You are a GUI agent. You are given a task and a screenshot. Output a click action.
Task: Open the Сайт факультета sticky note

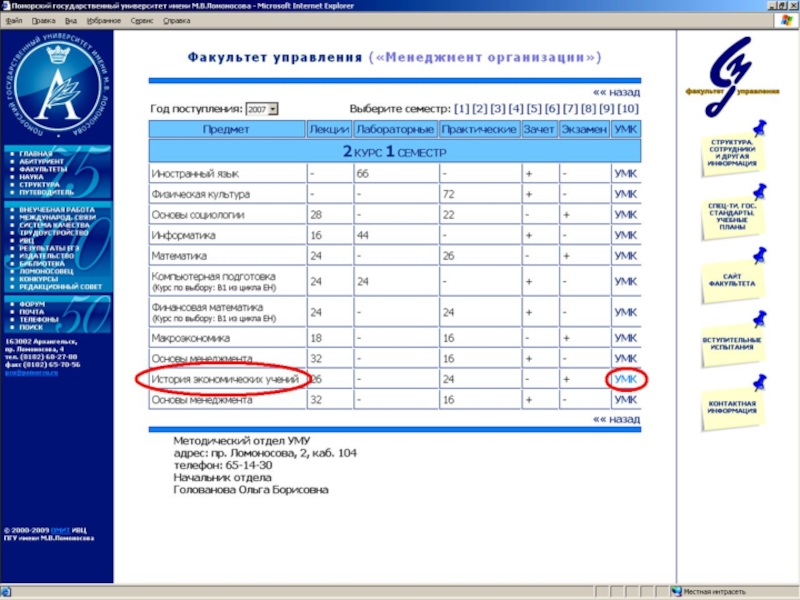[x=732, y=280]
